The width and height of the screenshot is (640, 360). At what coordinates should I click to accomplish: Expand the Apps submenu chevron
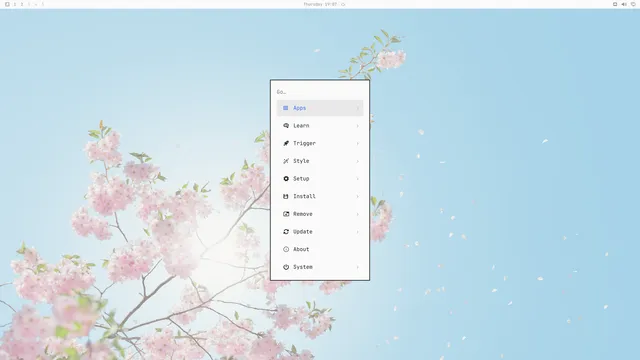(358, 108)
